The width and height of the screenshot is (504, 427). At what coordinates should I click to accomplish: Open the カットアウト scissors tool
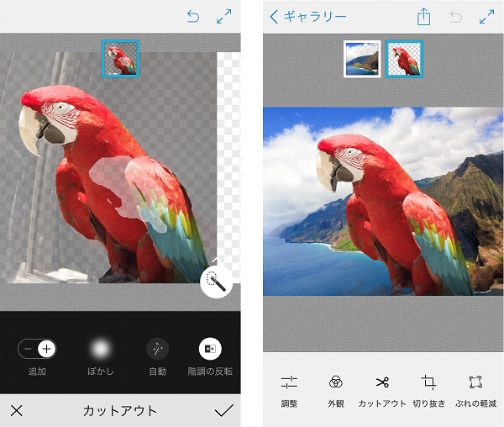pyautogui.click(x=382, y=392)
